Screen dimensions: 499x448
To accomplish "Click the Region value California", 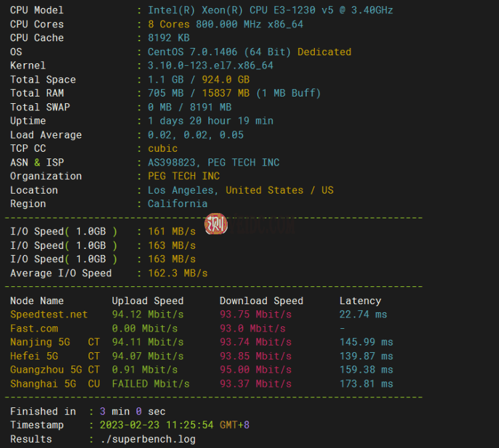I will 178,204.
